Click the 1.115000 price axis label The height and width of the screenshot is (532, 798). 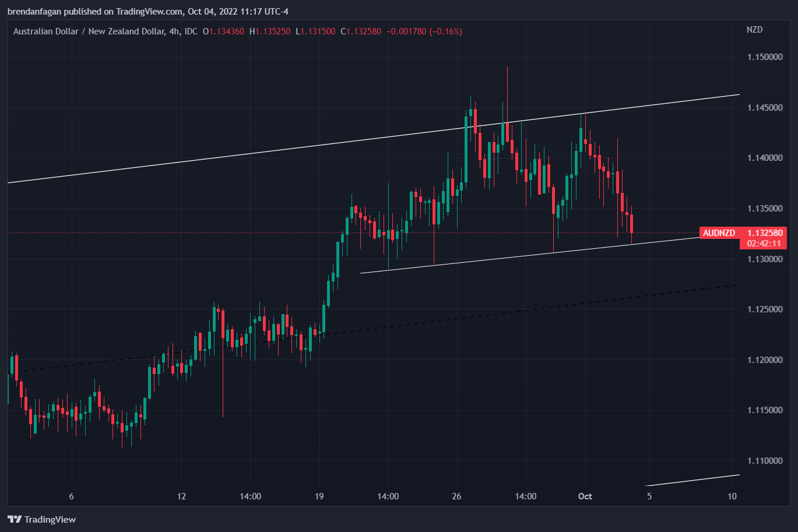(765, 410)
